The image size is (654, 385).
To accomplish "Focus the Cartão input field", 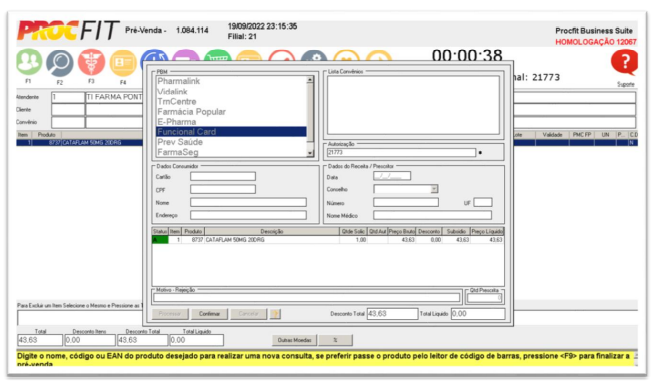I will point(223,176).
